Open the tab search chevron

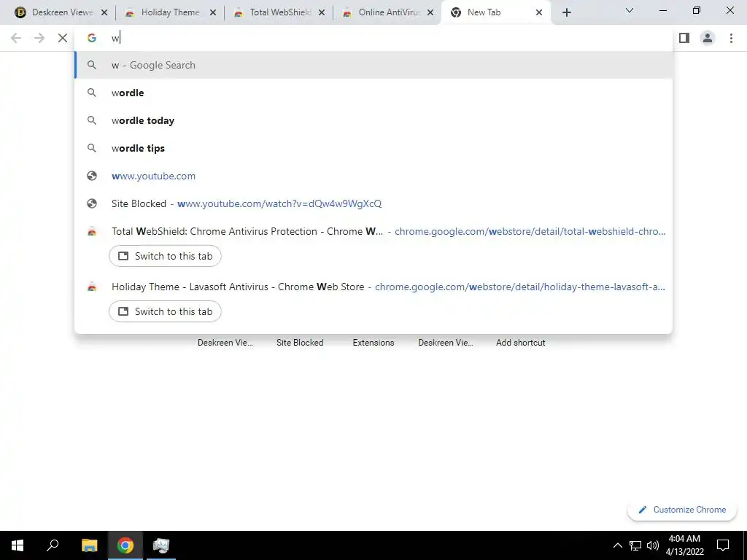coord(630,10)
